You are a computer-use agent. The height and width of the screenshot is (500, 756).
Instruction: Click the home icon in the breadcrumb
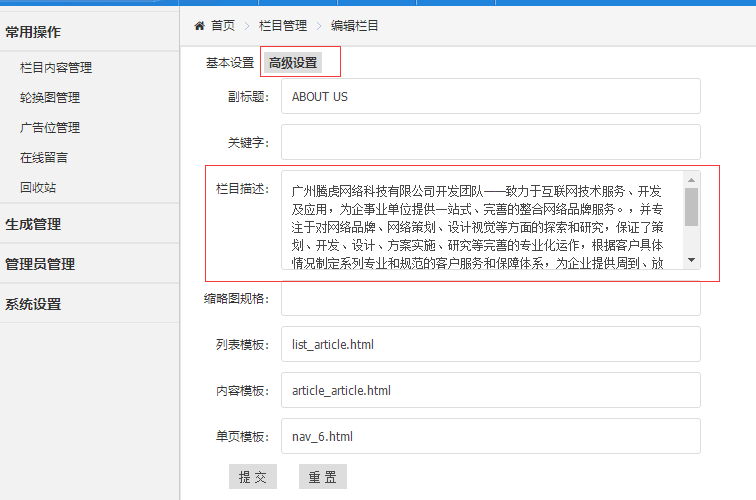(x=200, y=26)
